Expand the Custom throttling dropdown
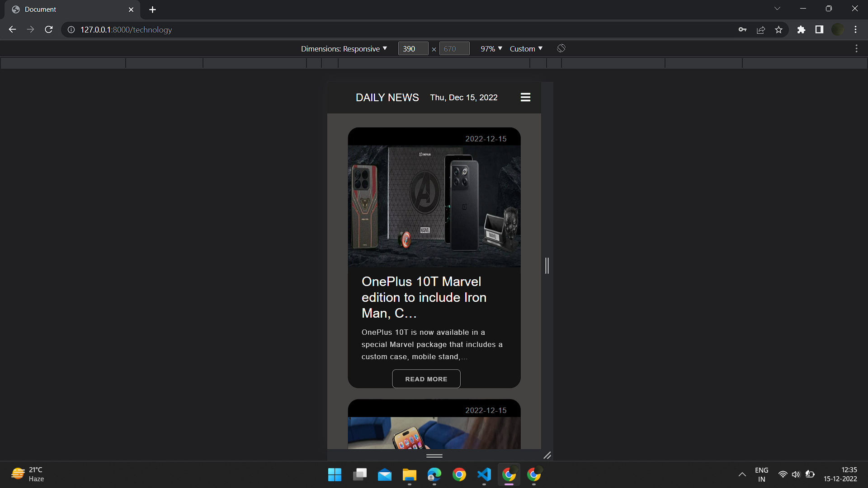The width and height of the screenshot is (868, 488). click(x=526, y=48)
